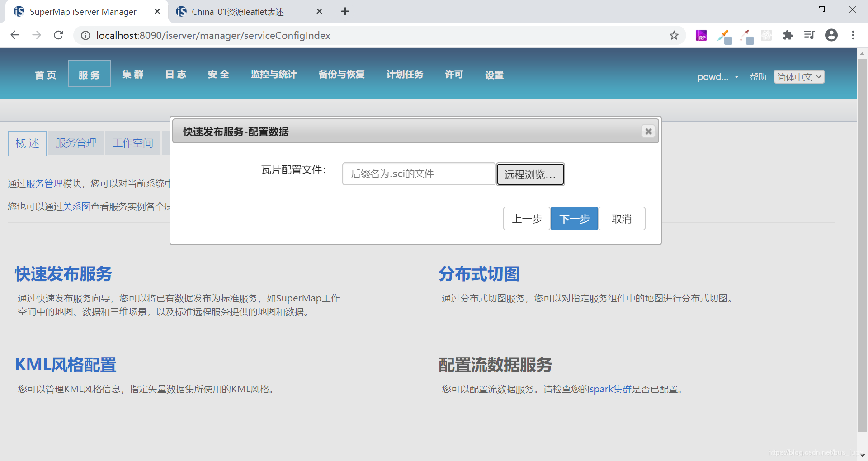Open the Axure RP extension icon
This screenshot has width=868, height=461.
pyautogui.click(x=701, y=35)
